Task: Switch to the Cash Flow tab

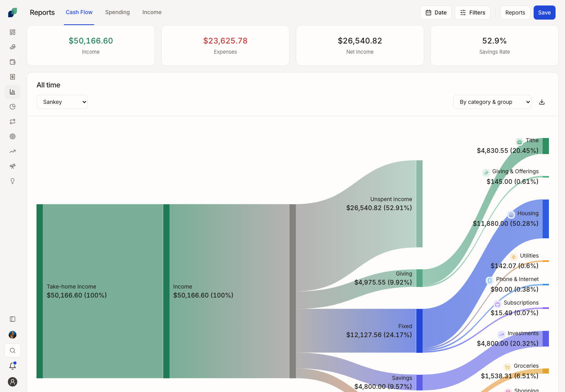Action: [79, 13]
